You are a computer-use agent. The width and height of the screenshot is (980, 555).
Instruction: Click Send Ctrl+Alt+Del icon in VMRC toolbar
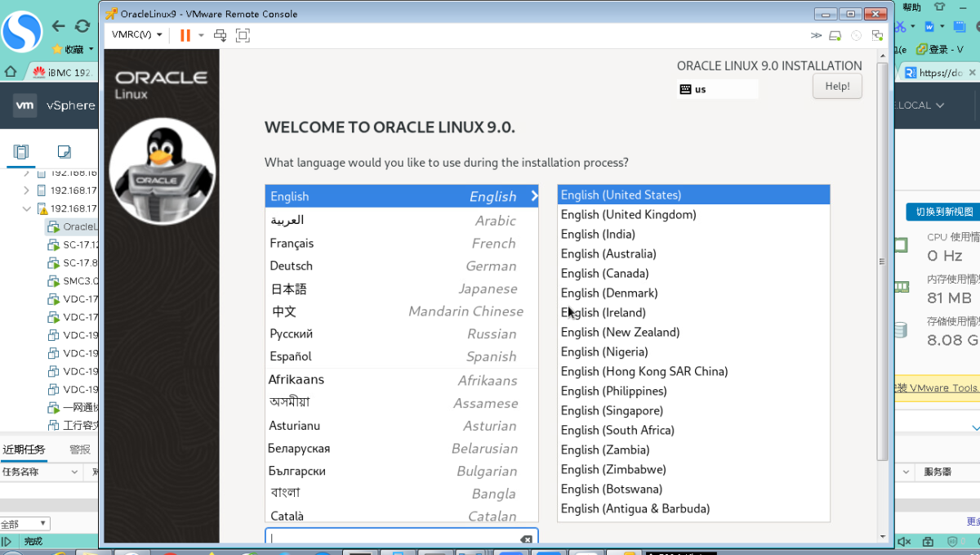tap(220, 35)
